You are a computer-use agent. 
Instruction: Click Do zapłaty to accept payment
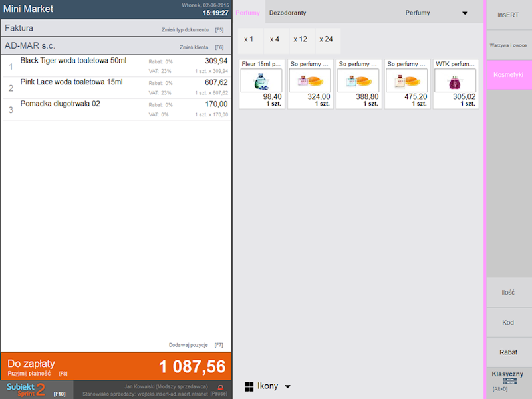[116, 367]
